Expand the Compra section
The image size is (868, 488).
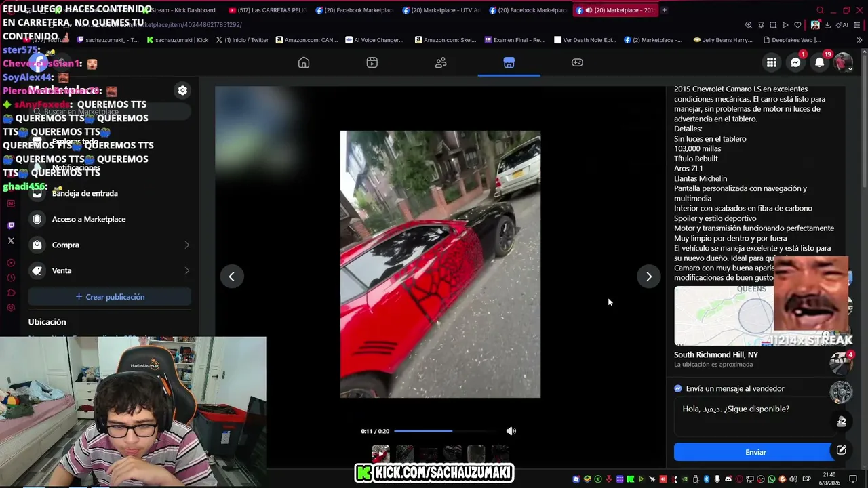coord(110,245)
